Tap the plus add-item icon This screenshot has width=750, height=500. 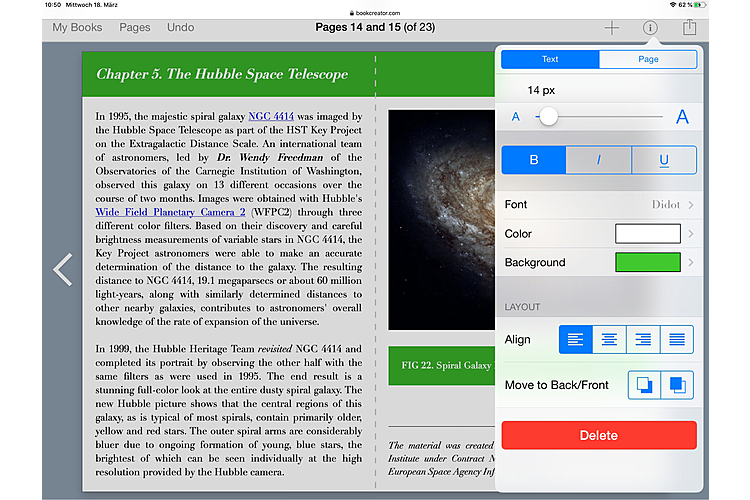(x=611, y=28)
